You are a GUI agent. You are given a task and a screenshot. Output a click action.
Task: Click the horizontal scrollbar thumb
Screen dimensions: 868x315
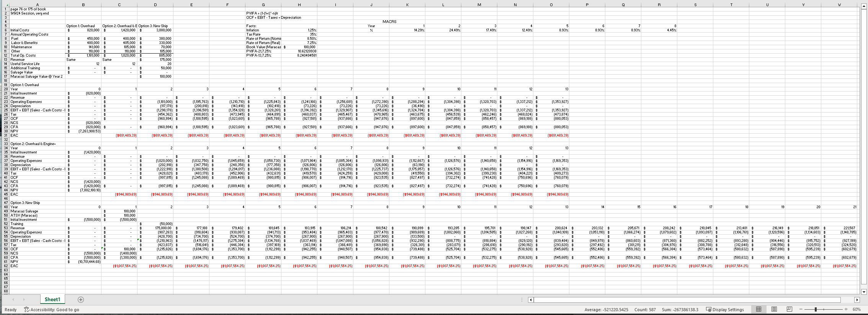pyautogui.click(x=687, y=300)
